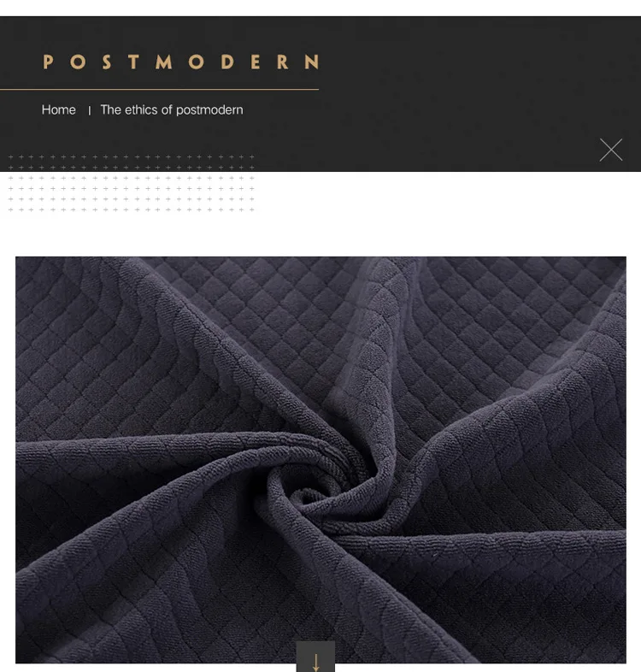Viewport: 641px width, 672px height.
Task: Click the plus-sign dotted pattern decoration
Action: click(x=131, y=184)
